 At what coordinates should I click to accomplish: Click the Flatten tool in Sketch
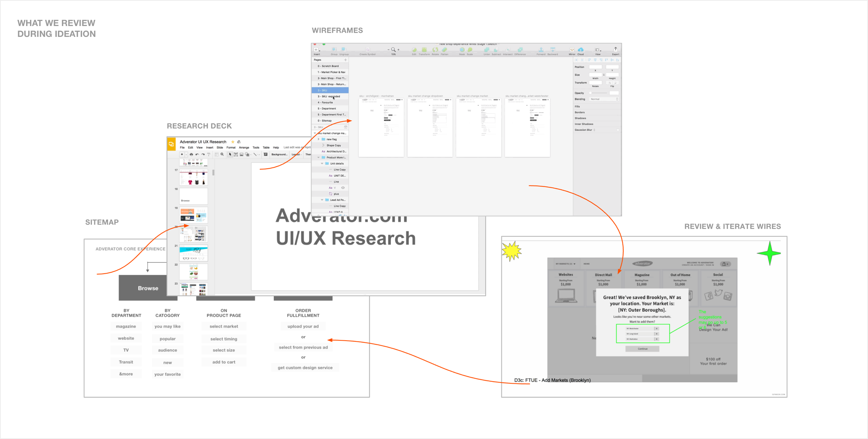(444, 50)
